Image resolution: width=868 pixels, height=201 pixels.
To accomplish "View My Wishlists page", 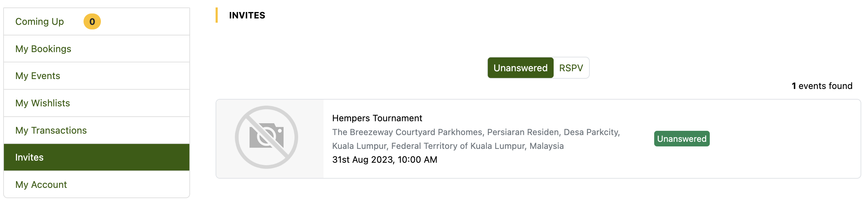I will pyautogui.click(x=42, y=103).
